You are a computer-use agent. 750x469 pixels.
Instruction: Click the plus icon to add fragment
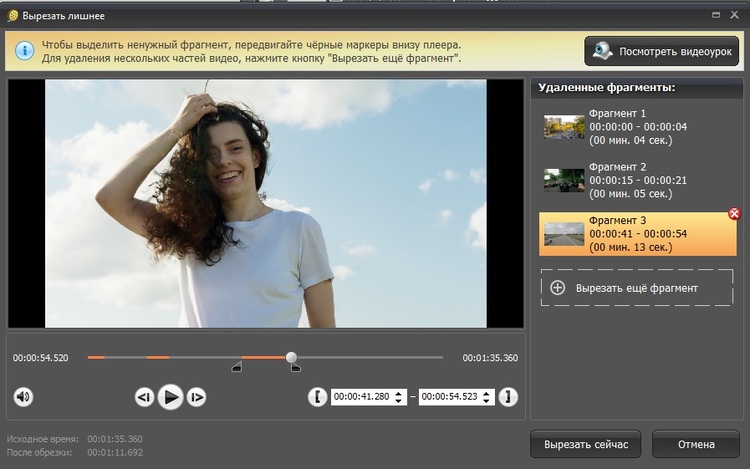(x=557, y=288)
